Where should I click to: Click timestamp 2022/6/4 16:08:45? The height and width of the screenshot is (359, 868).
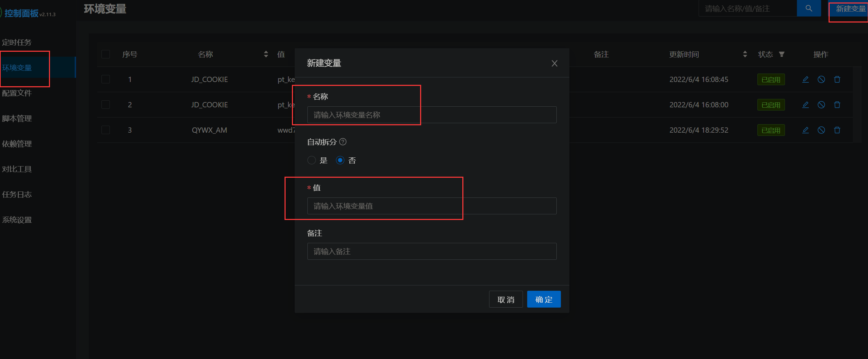699,80
